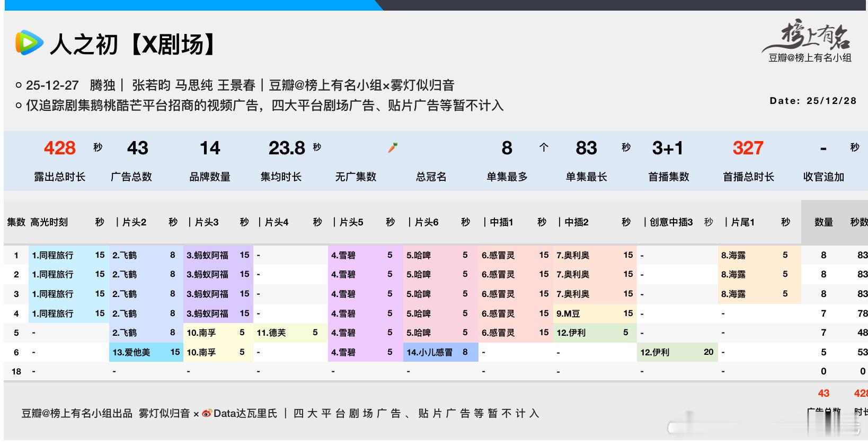Click the 品牌数量 label
The height and width of the screenshot is (445, 868).
coord(210,177)
